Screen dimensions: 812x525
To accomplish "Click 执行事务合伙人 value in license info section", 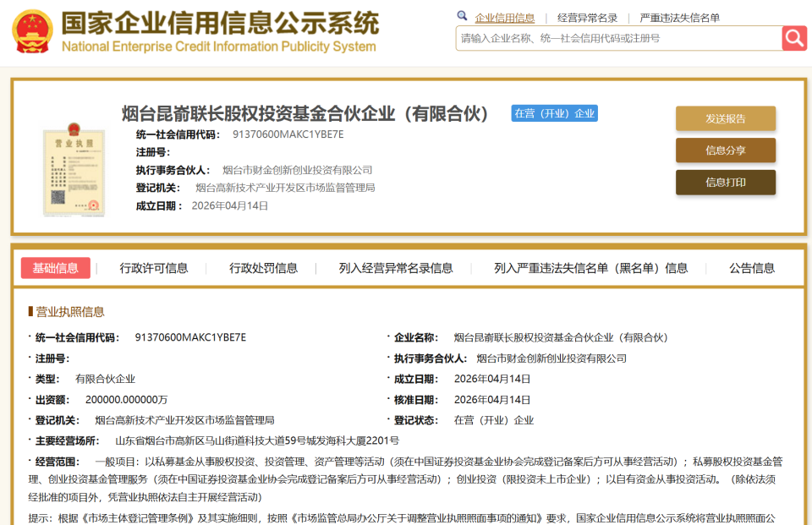I will pos(551,358).
